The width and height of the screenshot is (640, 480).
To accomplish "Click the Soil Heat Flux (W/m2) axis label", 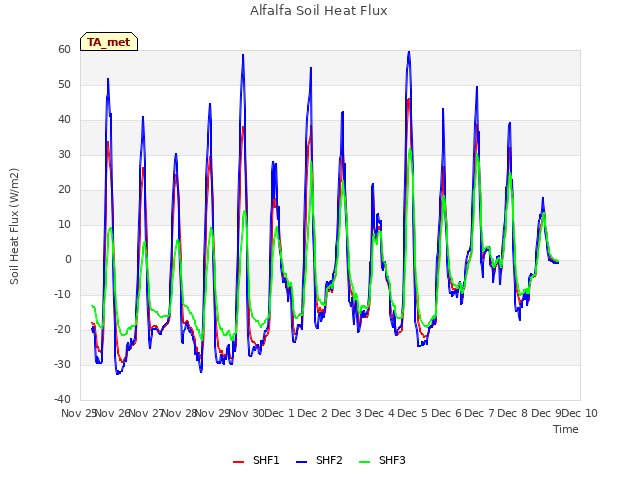I will click(x=14, y=226).
